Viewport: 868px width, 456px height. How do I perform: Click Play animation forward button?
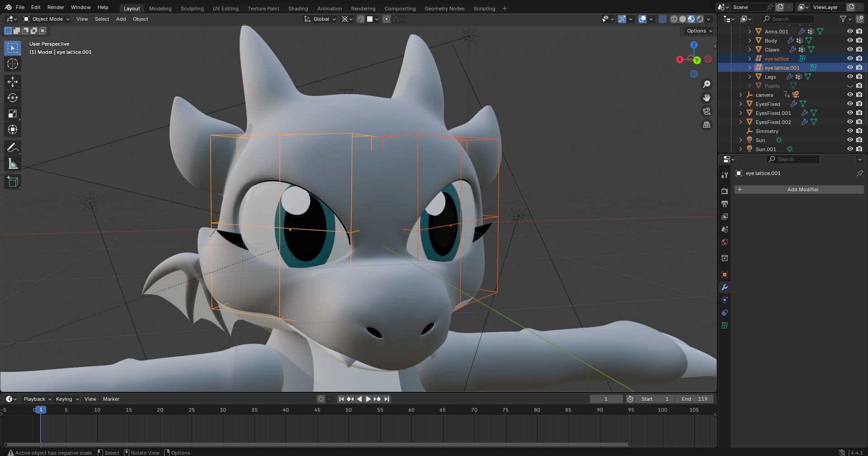point(368,399)
